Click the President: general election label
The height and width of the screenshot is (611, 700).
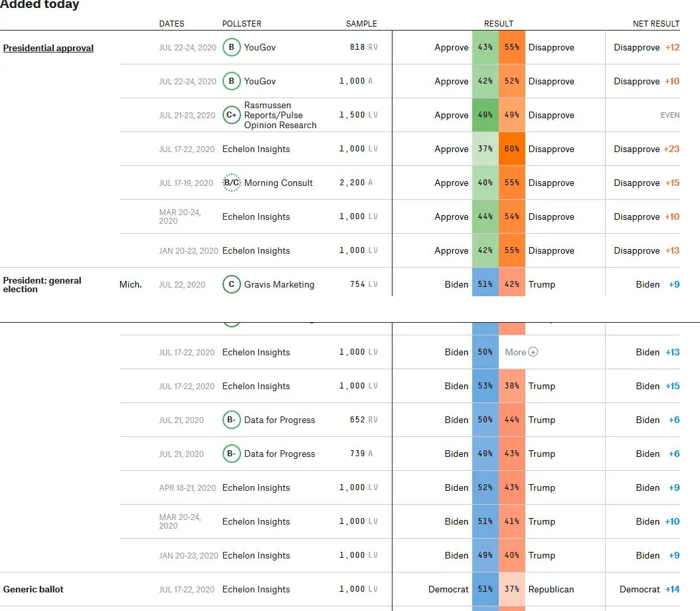(x=43, y=285)
